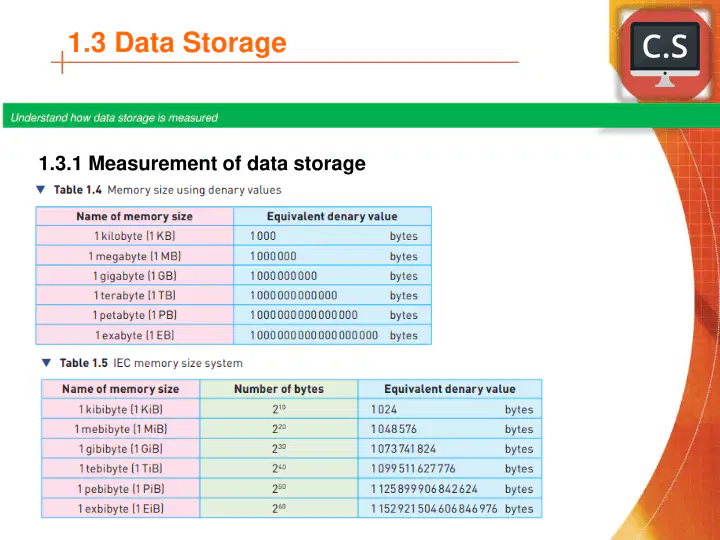
Task: Click the exabyte row denary value
Action: click(314, 335)
